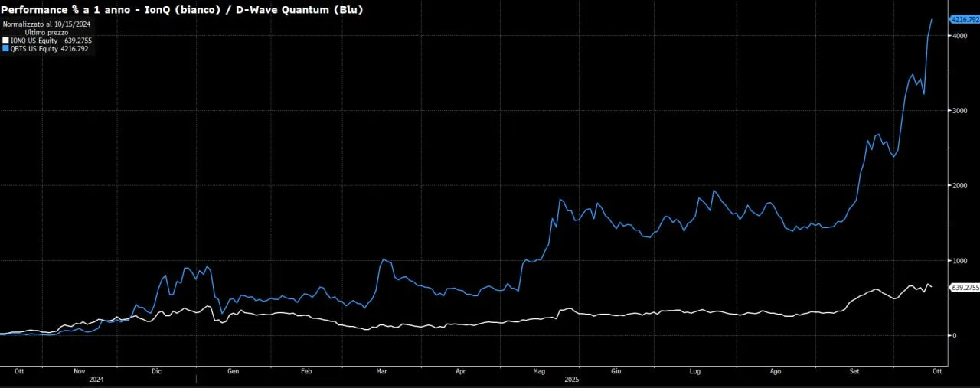Click the 4000 y-axis label
The width and height of the screenshot is (980, 388).
pos(960,36)
